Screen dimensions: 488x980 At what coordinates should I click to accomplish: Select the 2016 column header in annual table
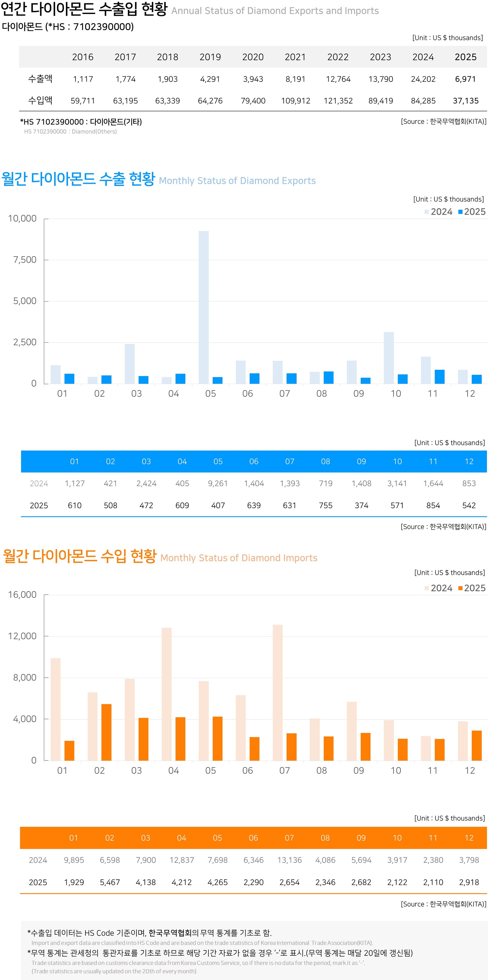[x=83, y=57]
